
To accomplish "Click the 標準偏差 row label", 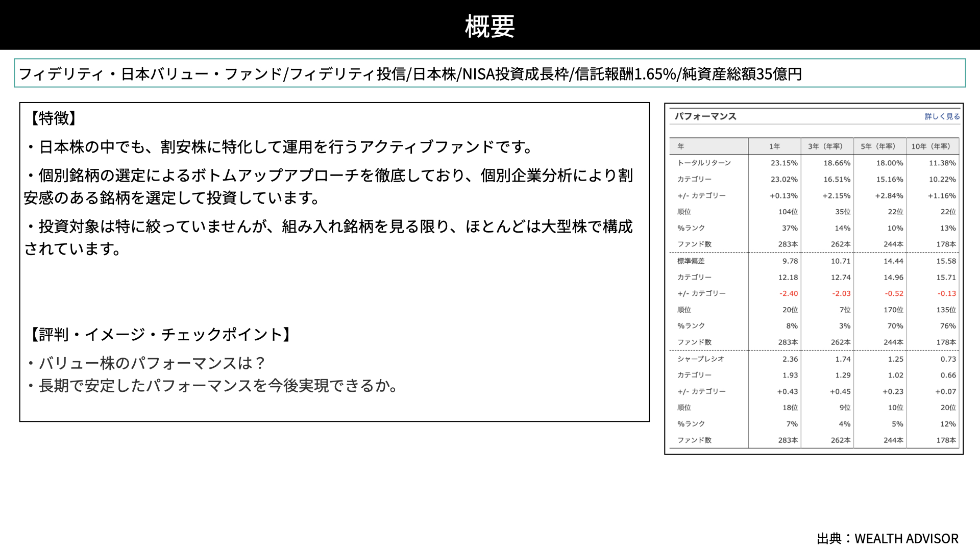I will coord(691,261).
